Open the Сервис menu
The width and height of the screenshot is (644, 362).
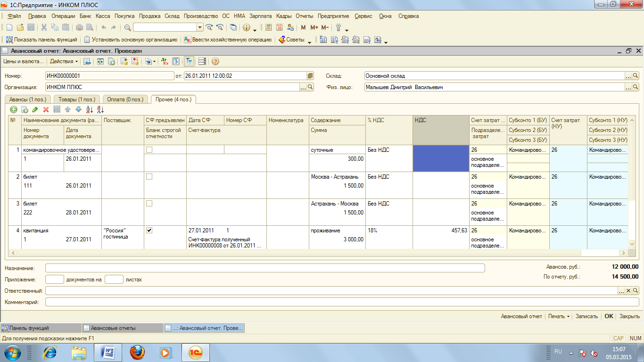pyautogui.click(x=363, y=16)
